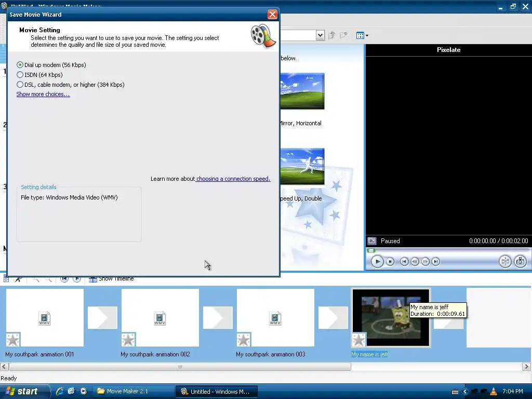Image resolution: width=532 pixels, height=399 pixels.
Task: Select Dial up modem (56 Kbps) option
Action: (51, 65)
